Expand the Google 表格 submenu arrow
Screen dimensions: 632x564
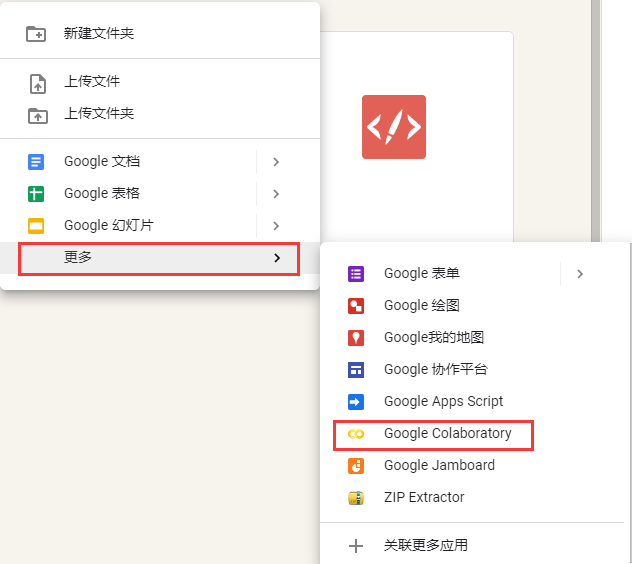point(276,194)
